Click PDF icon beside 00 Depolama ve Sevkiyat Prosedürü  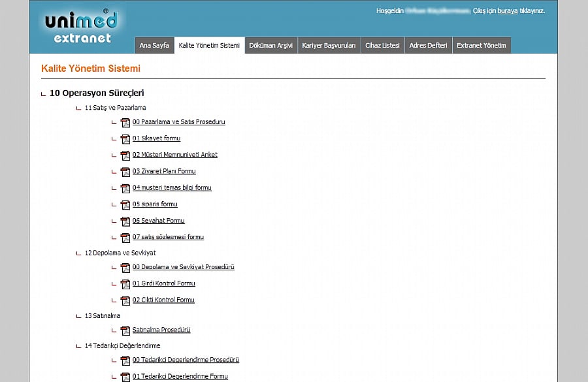(x=125, y=268)
